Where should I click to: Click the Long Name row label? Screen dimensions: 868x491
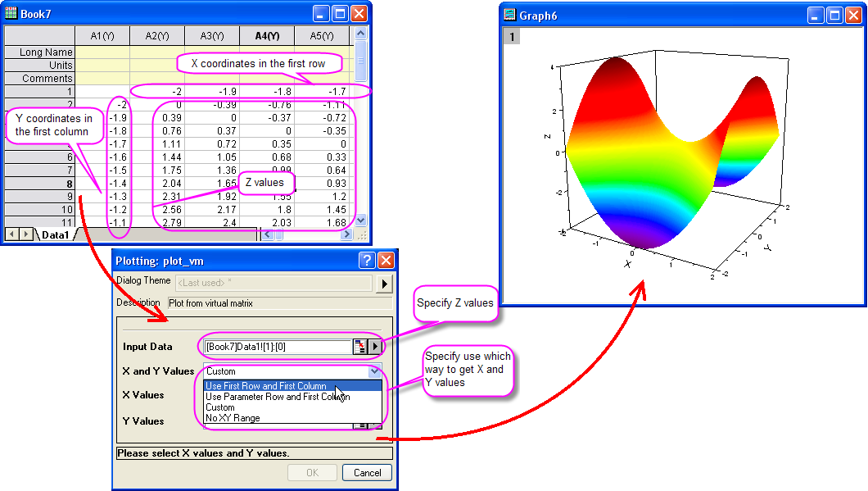click(x=40, y=52)
